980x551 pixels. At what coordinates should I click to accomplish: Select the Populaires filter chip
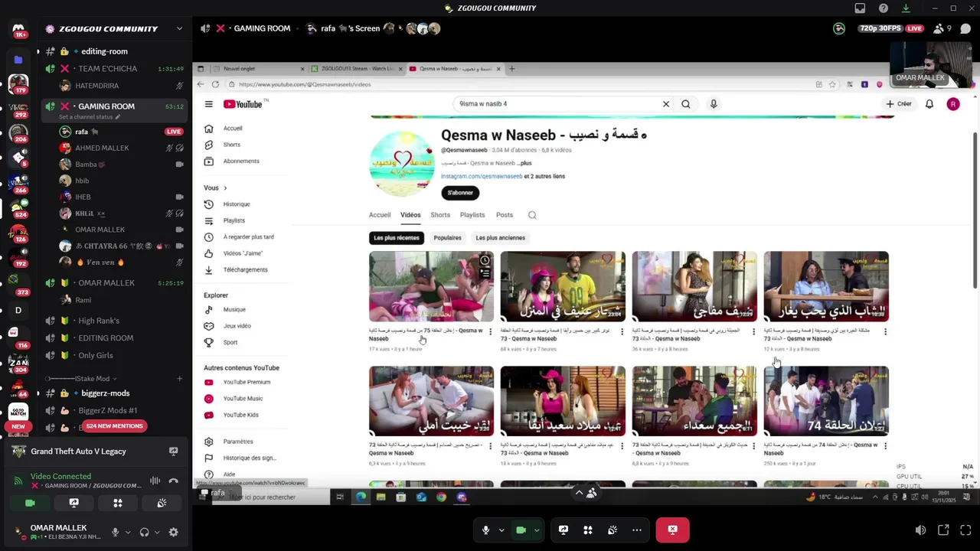coord(448,238)
